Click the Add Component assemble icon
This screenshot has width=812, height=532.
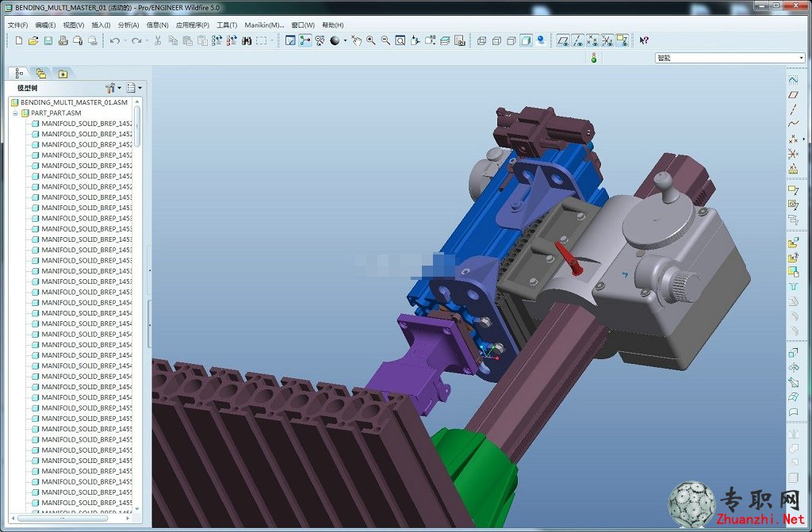(x=793, y=243)
